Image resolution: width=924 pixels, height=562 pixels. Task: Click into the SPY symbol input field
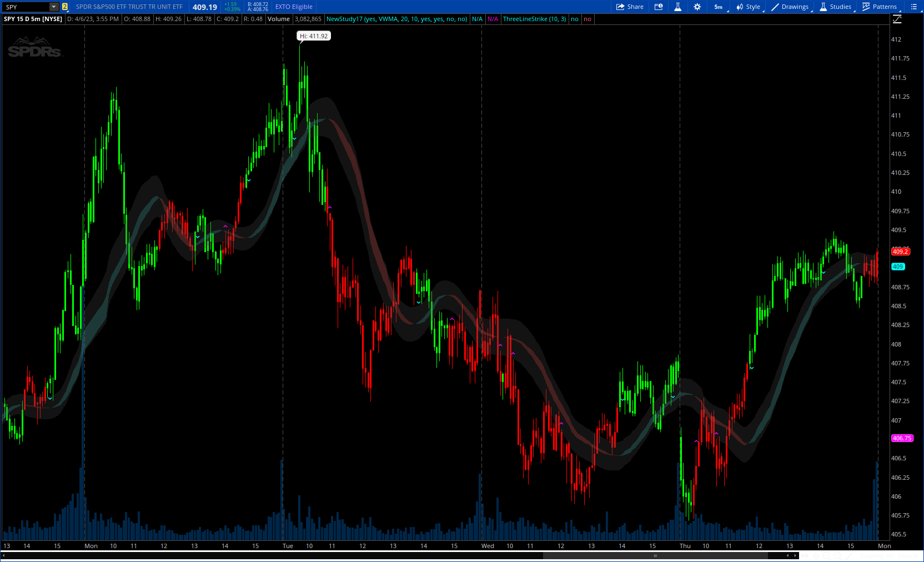coord(26,7)
